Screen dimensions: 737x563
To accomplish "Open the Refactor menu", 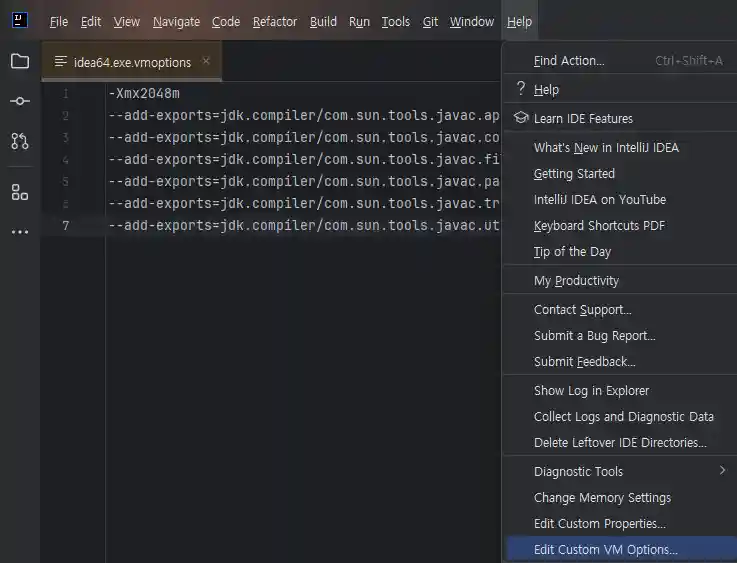I will tap(275, 22).
